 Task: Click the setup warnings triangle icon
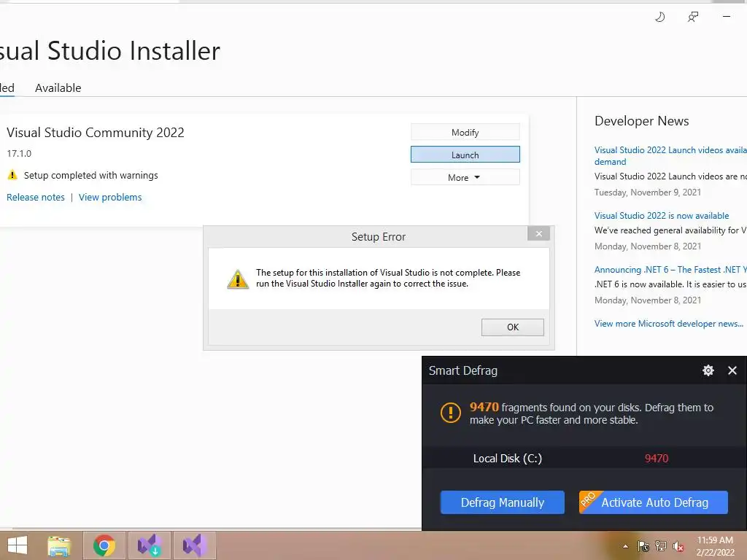[12, 175]
